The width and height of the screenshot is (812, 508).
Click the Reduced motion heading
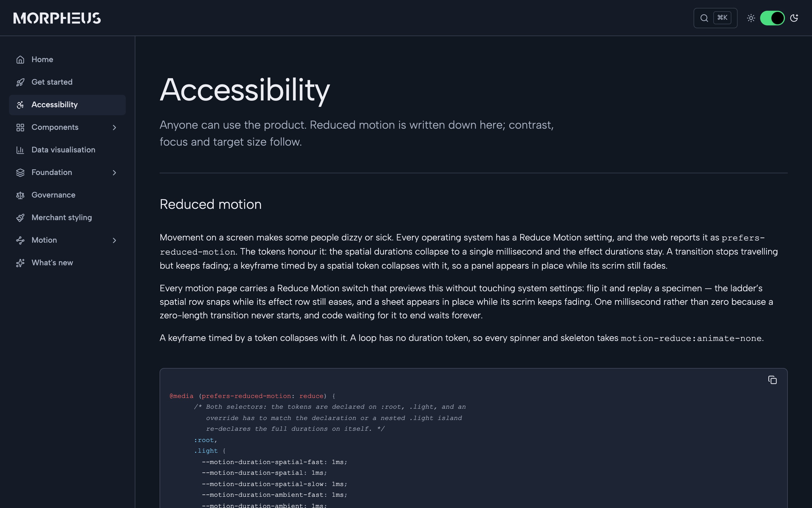210,204
